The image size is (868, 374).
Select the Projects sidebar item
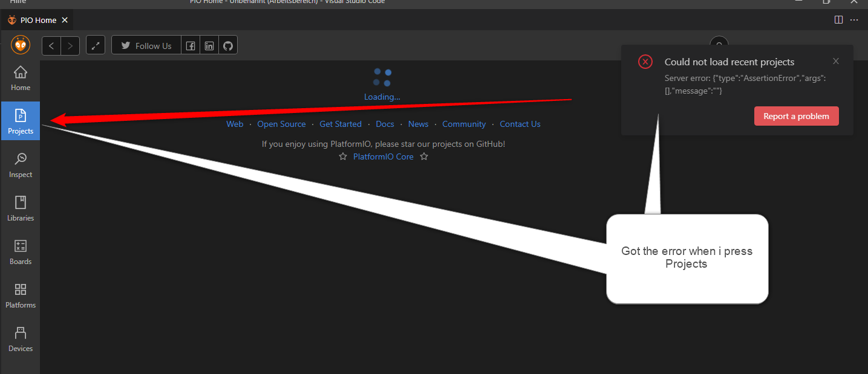coord(20,121)
